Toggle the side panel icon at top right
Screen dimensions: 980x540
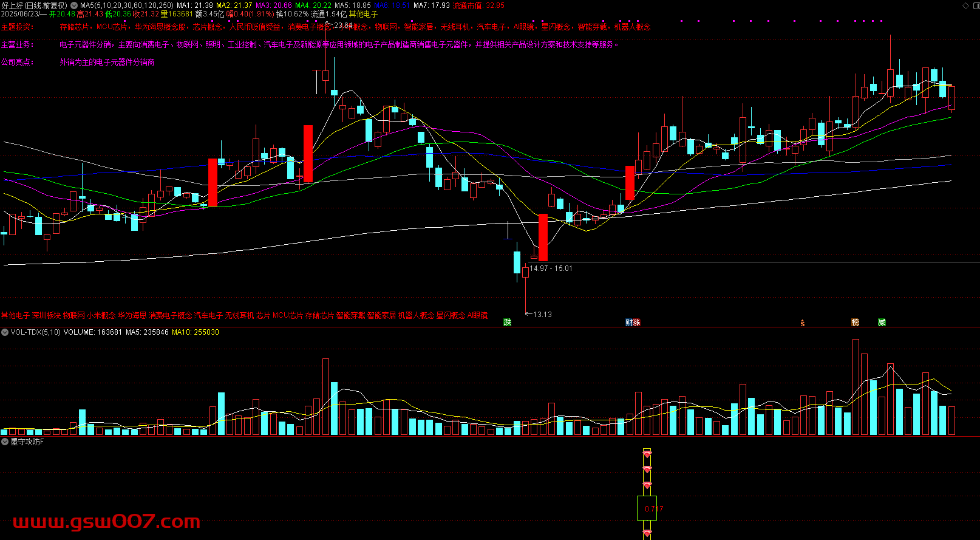975,5
